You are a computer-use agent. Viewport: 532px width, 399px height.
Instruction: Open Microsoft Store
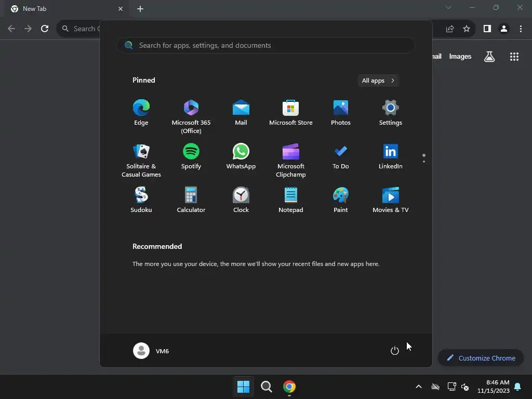[291, 113]
